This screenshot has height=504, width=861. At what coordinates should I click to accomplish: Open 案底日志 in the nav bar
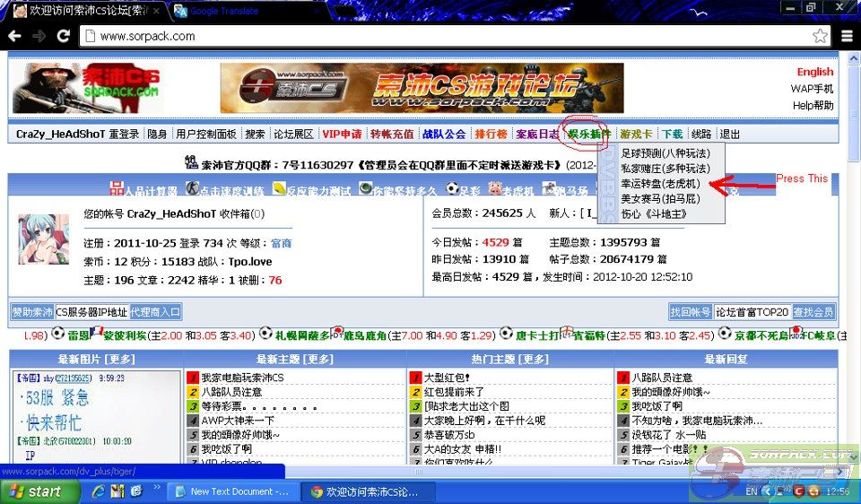536,134
